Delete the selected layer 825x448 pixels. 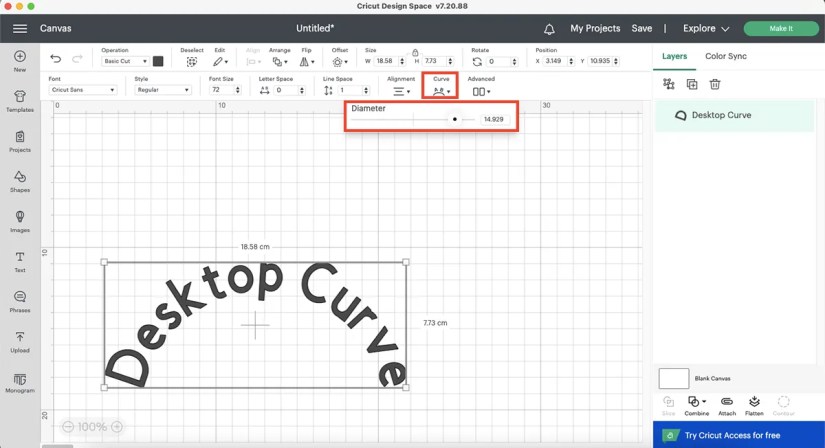click(715, 84)
